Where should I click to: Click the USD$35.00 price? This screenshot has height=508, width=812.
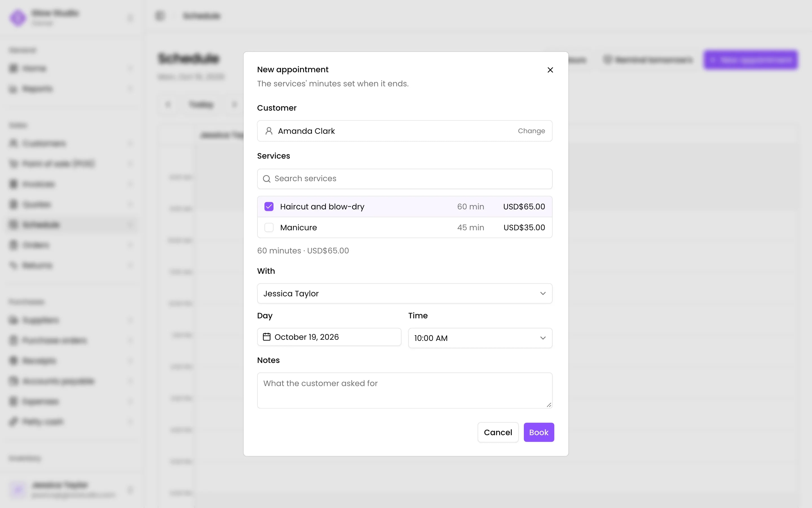point(524,227)
